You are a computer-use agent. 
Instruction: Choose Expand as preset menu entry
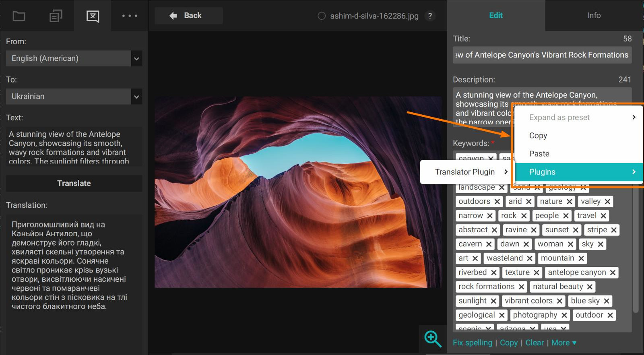pyautogui.click(x=579, y=118)
